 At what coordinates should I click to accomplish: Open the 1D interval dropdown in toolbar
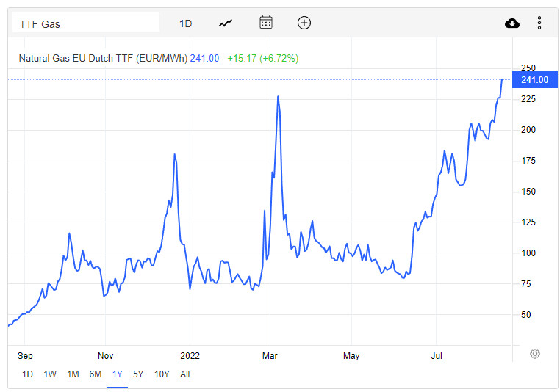point(186,23)
